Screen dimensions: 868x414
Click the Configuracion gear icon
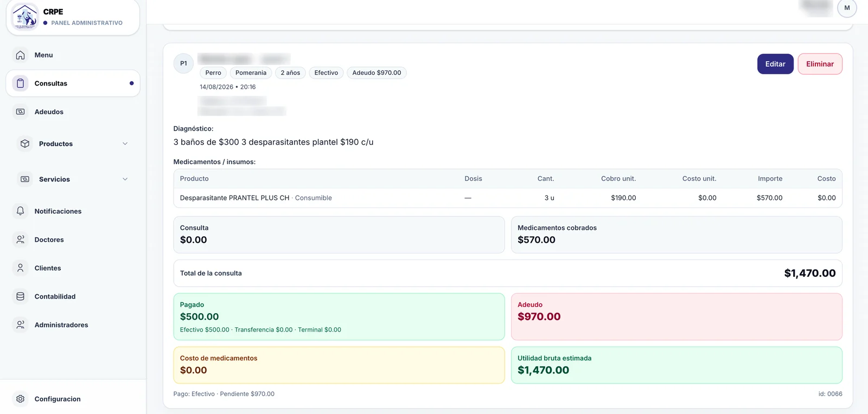(21, 399)
